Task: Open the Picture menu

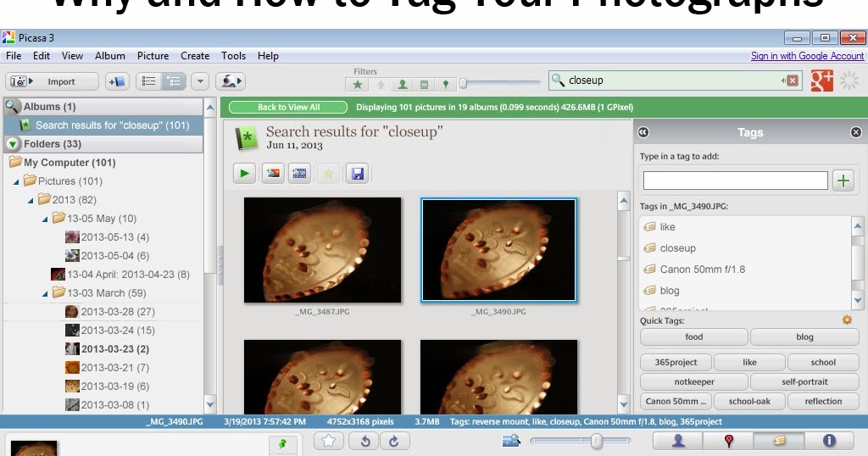Action: (x=153, y=56)
